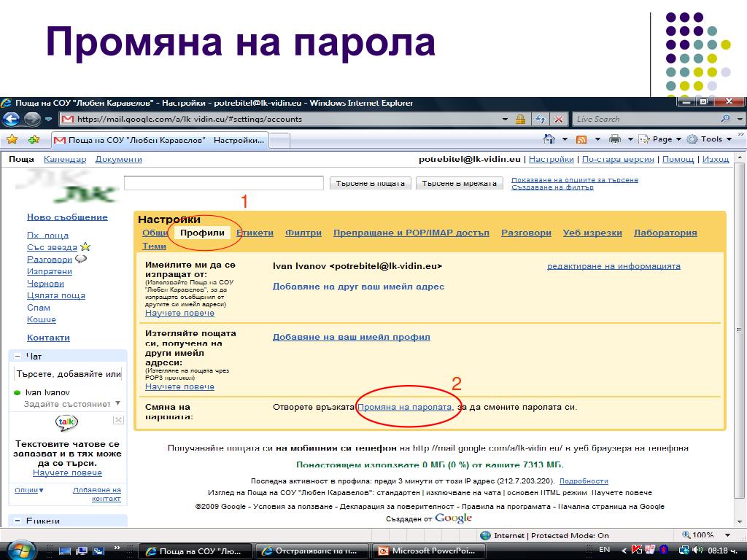Open the Кошче folder
The width and height of the screenshot is (747, 560).
42,319
